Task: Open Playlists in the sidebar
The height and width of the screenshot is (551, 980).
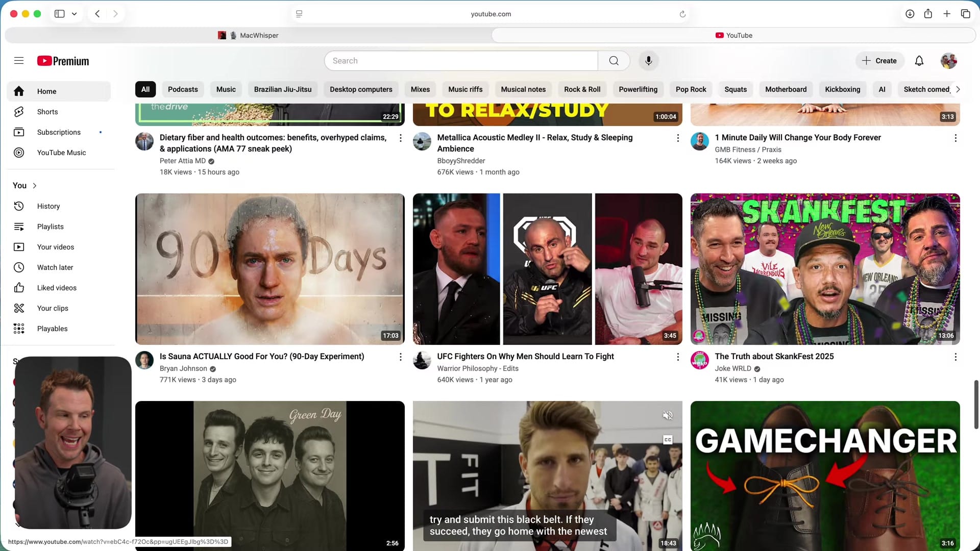Action: (x=59, y=227)
